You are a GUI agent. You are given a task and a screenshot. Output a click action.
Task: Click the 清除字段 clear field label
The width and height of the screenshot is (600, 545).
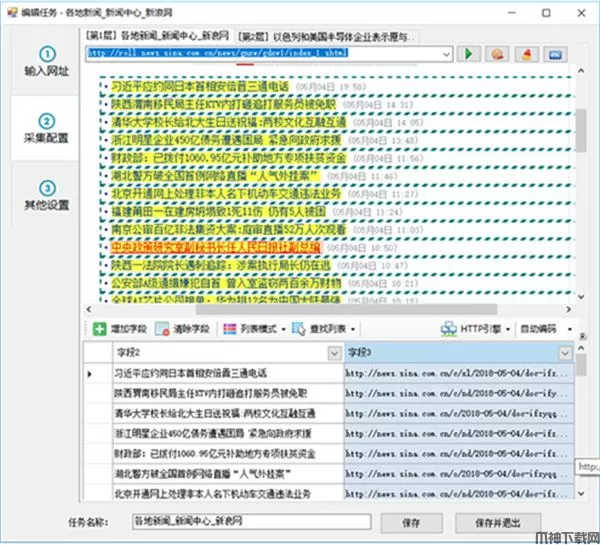191,329
